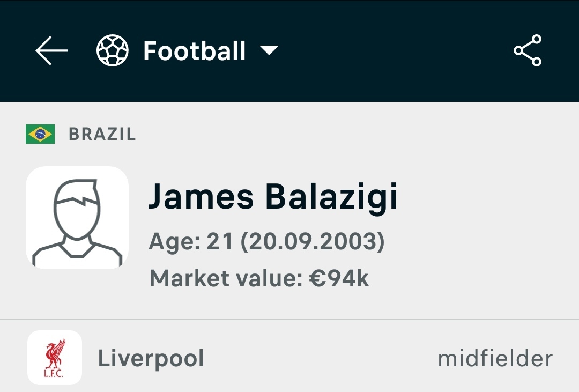Tap the player avatar placeholder
Image resolution: width=579 pixels, height=392 pixels.
point(77,218)
